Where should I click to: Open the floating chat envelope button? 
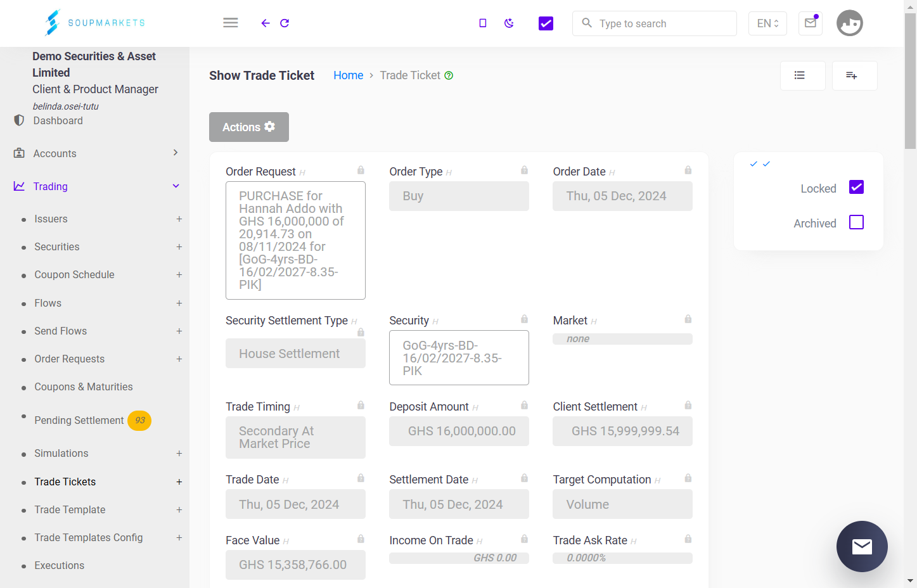coord(862,546)
